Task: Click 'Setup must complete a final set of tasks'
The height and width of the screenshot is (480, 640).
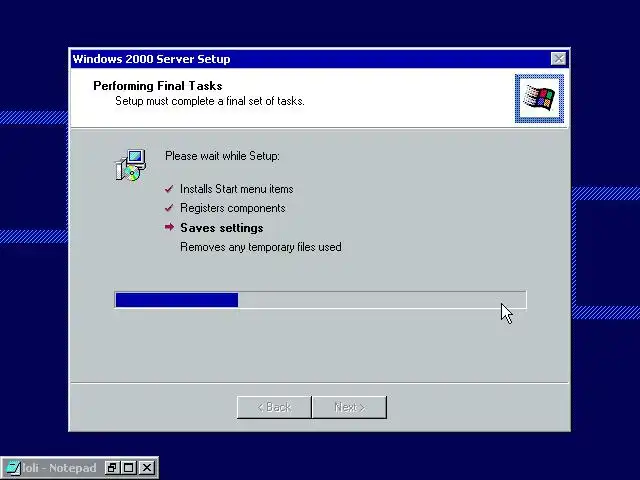Action: point(210,101)
